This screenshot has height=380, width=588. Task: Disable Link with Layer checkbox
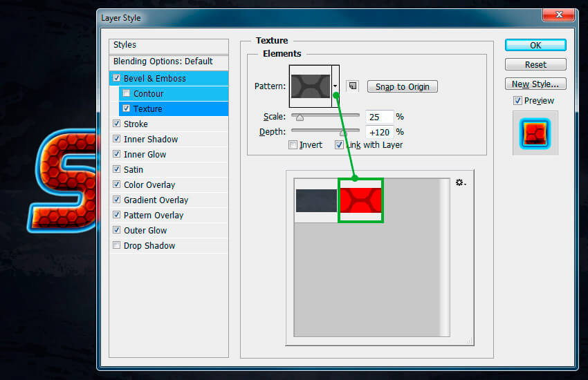(339, 145)
